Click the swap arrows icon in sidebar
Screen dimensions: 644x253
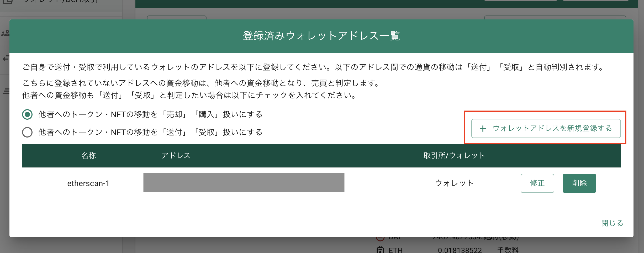tap(6, 58)
